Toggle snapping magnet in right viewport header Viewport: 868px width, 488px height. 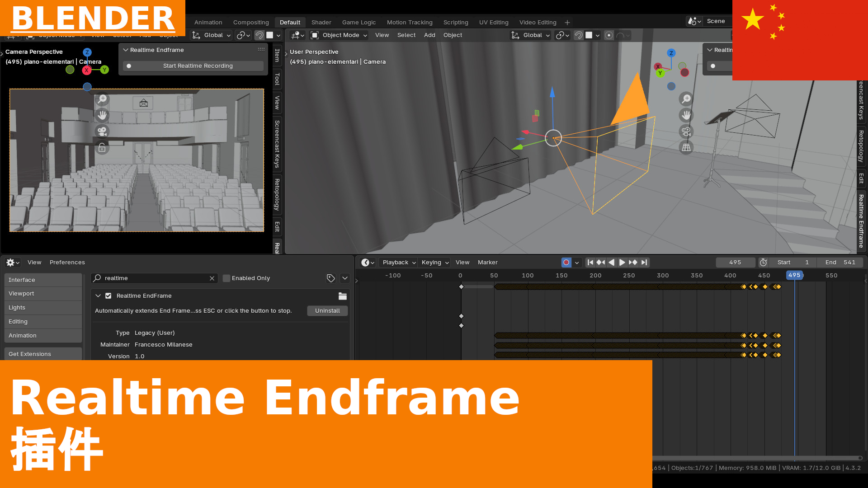click(x=578, y=35)
